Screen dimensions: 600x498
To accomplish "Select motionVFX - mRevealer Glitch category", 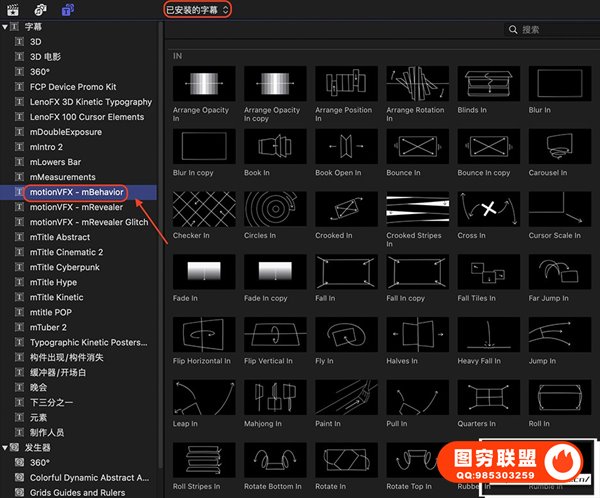I will pos(89,222).
